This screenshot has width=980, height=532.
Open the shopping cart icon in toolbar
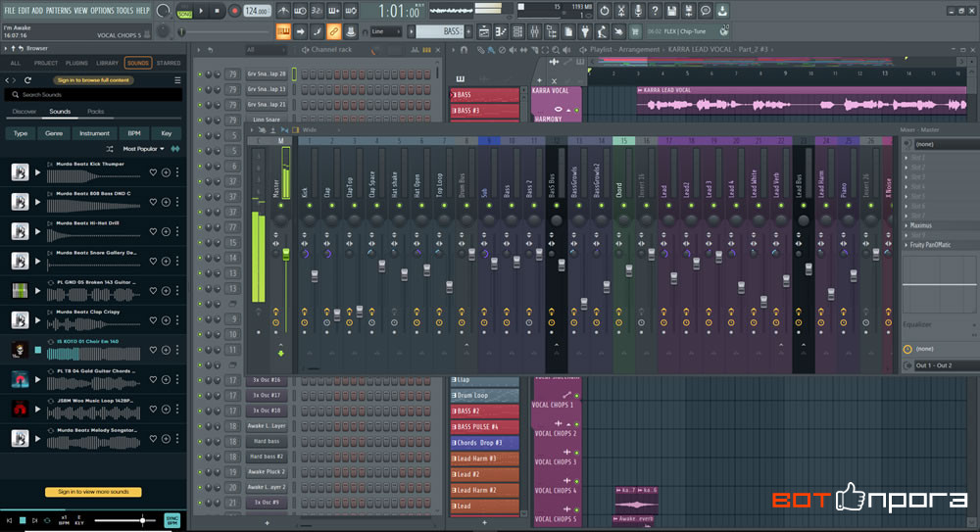[x=635, y=31]
